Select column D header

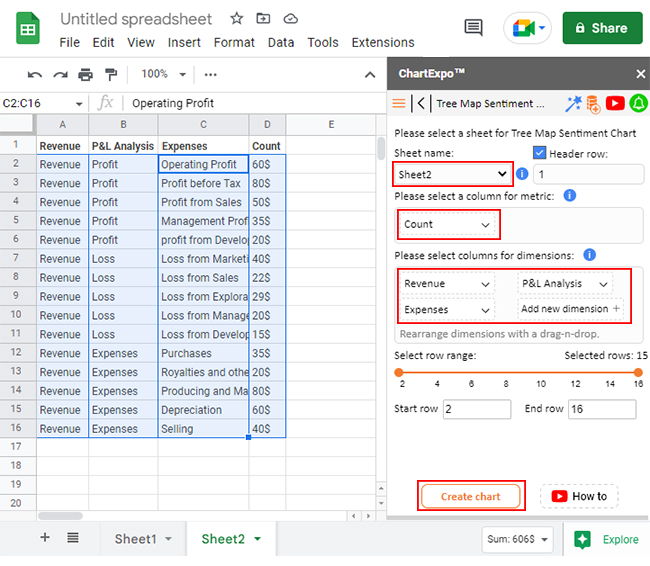click(x=267, y=124)
